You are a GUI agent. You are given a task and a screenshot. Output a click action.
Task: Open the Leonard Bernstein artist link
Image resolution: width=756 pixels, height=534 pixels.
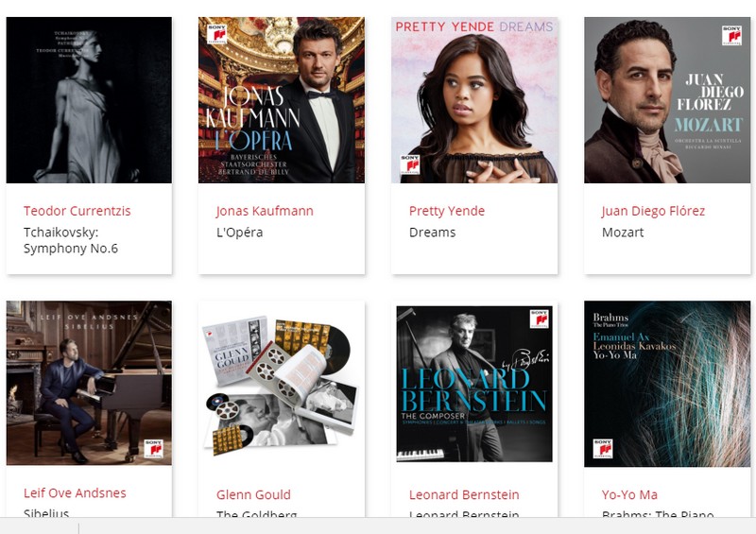(464, 494)
